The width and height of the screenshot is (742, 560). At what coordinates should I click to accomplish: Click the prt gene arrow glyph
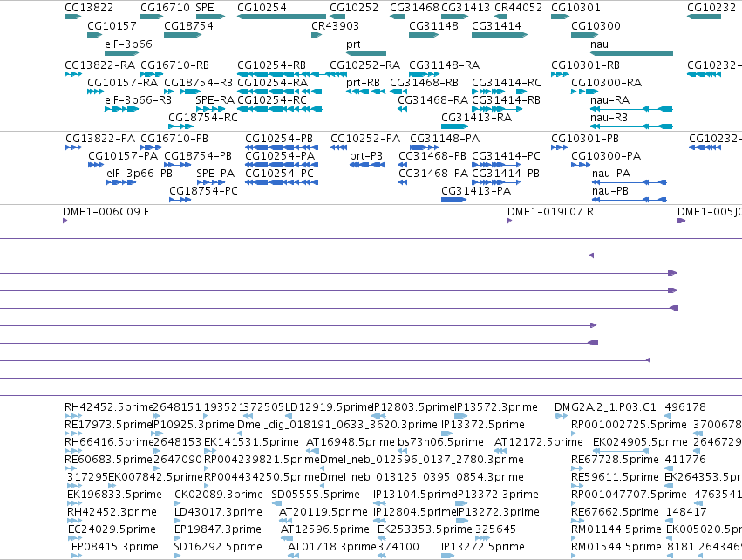(366, 53)
